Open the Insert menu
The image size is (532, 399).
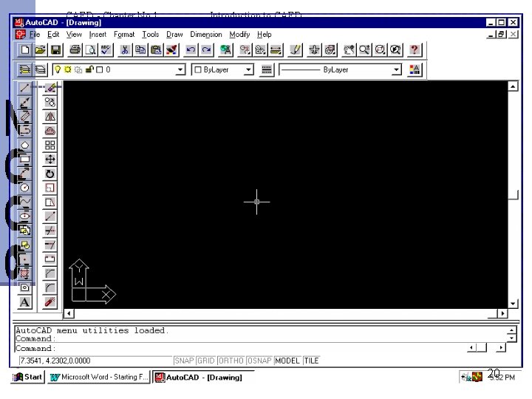tap(98, 34)
